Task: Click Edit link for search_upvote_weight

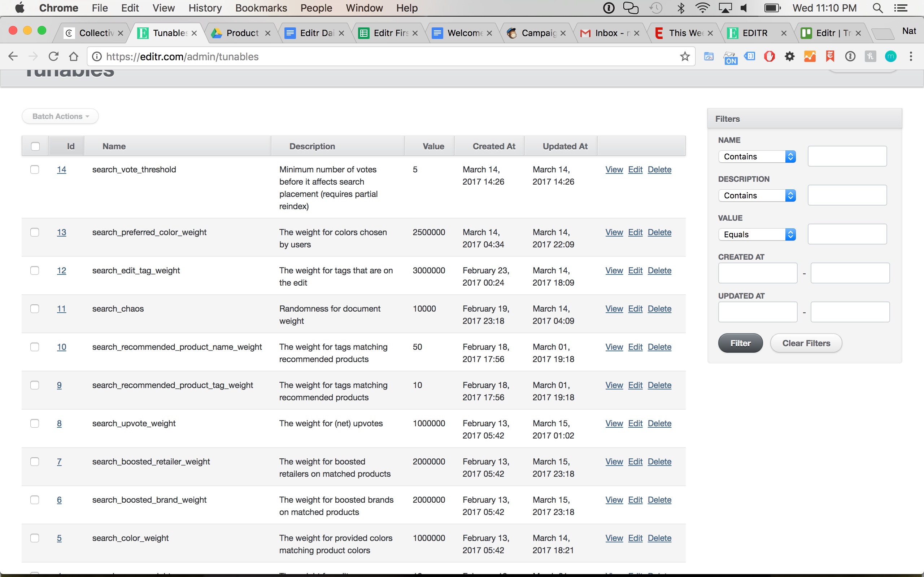Action: pos(635,423)
